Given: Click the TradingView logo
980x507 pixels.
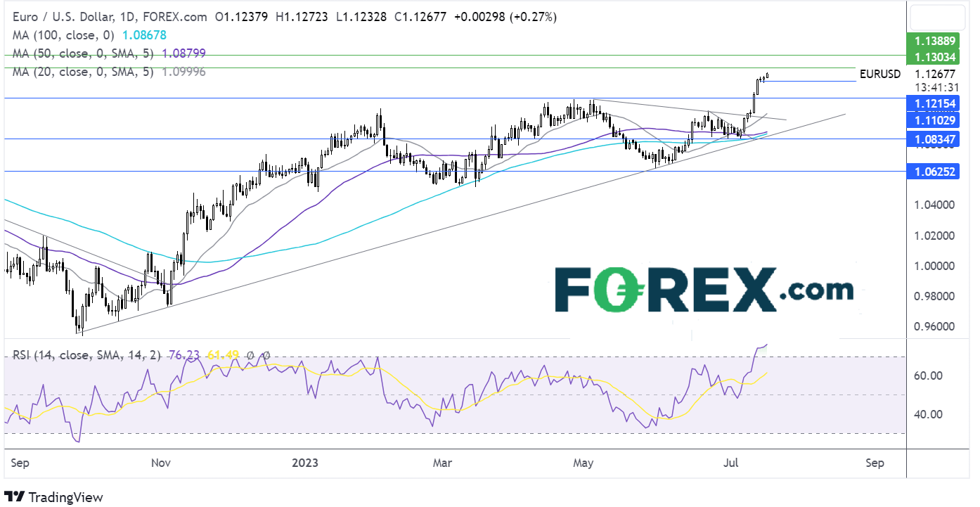Looking at the screenshot, I should [53, 496].
